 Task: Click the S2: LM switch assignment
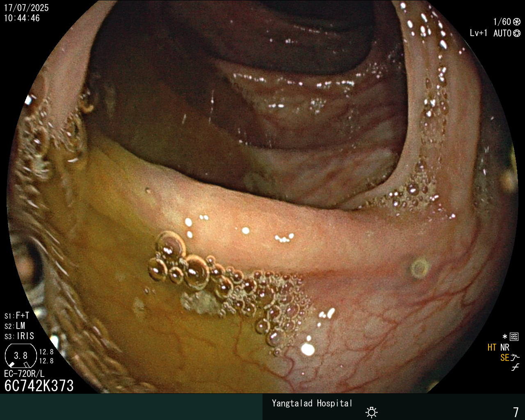15,326
